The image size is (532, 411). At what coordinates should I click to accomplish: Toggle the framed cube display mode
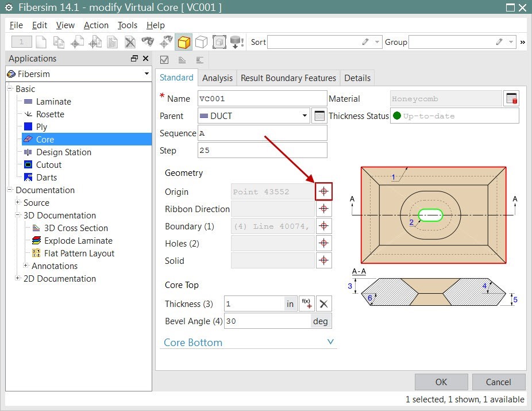click(219, 41)
